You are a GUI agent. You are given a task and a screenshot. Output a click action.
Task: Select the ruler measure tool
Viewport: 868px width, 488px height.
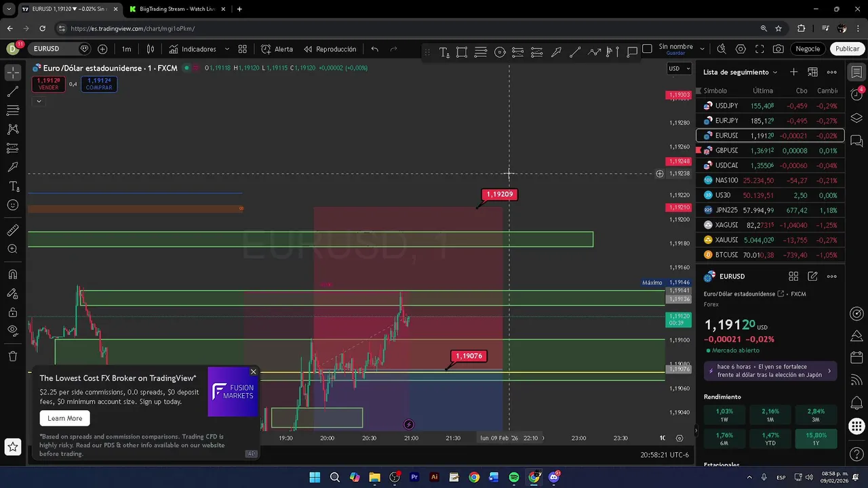13,230
